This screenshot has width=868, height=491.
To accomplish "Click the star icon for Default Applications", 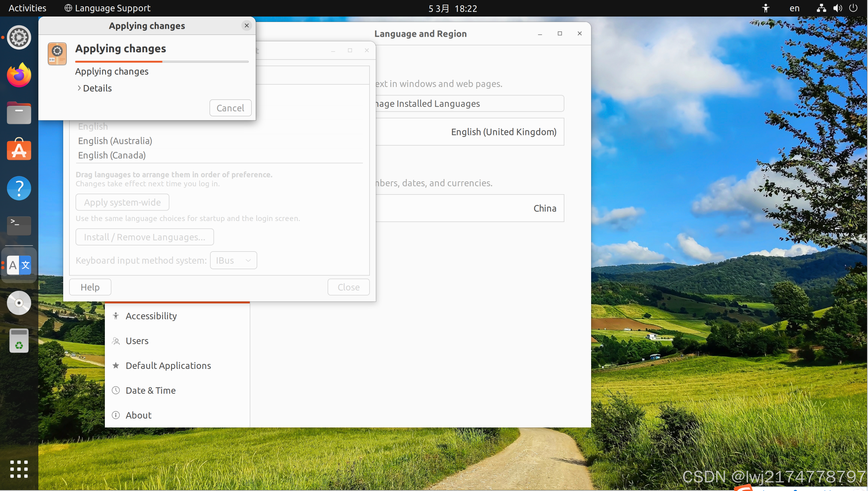I will (116, 366).
